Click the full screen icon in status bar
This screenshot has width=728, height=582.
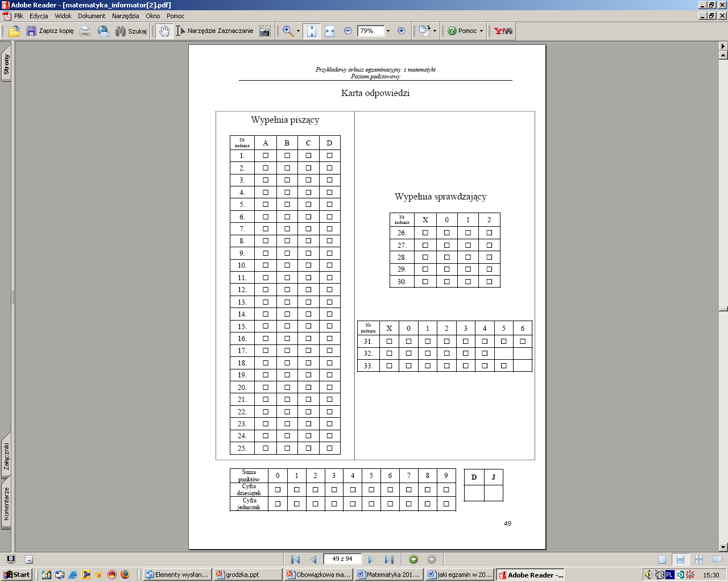coord(10,559)
